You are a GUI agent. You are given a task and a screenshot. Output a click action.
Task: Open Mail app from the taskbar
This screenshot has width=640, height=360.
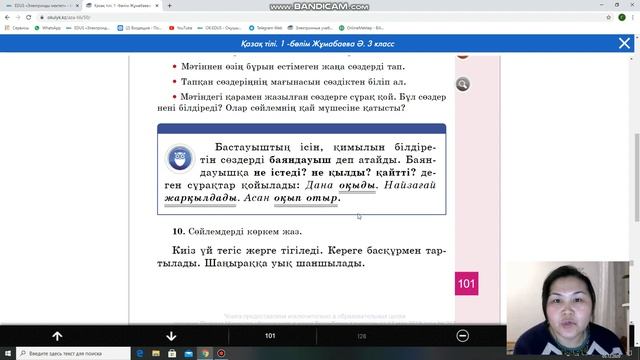click(189, 353)
